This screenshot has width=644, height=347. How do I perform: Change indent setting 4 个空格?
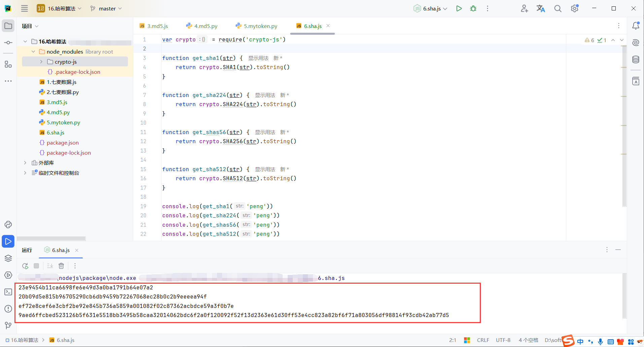[x=528, y=340]
